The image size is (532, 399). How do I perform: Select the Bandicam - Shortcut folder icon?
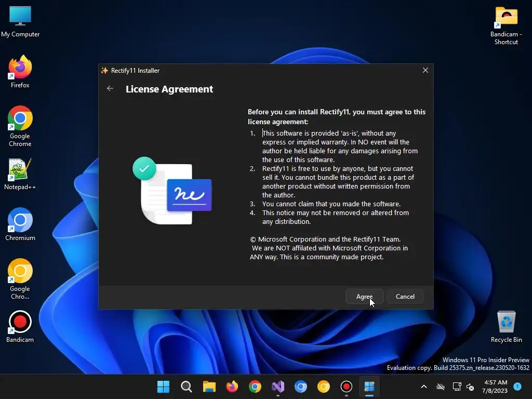506,26
